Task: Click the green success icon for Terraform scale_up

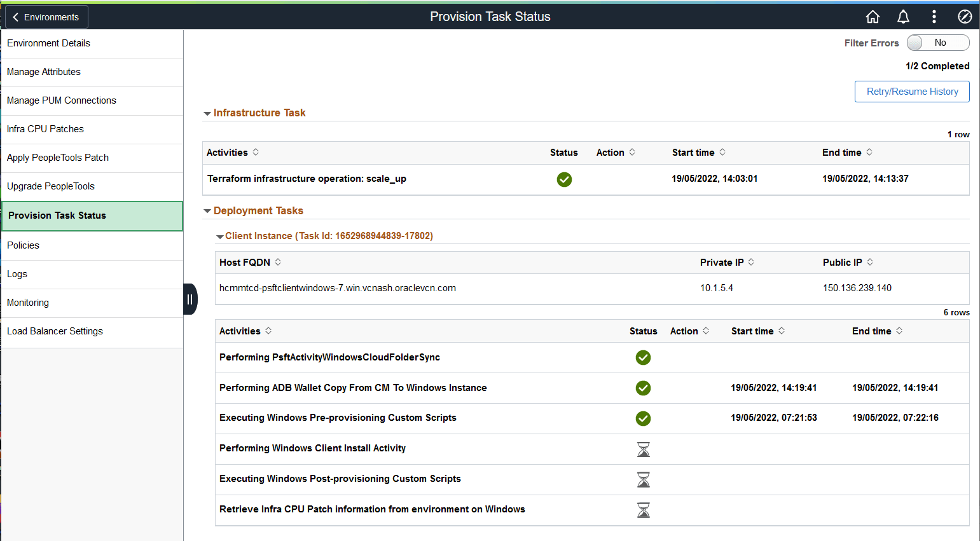Action: [564, 179]
